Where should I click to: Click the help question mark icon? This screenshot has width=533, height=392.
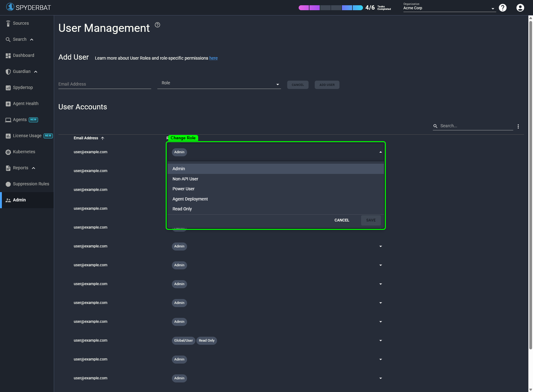(x=502, y=7)
